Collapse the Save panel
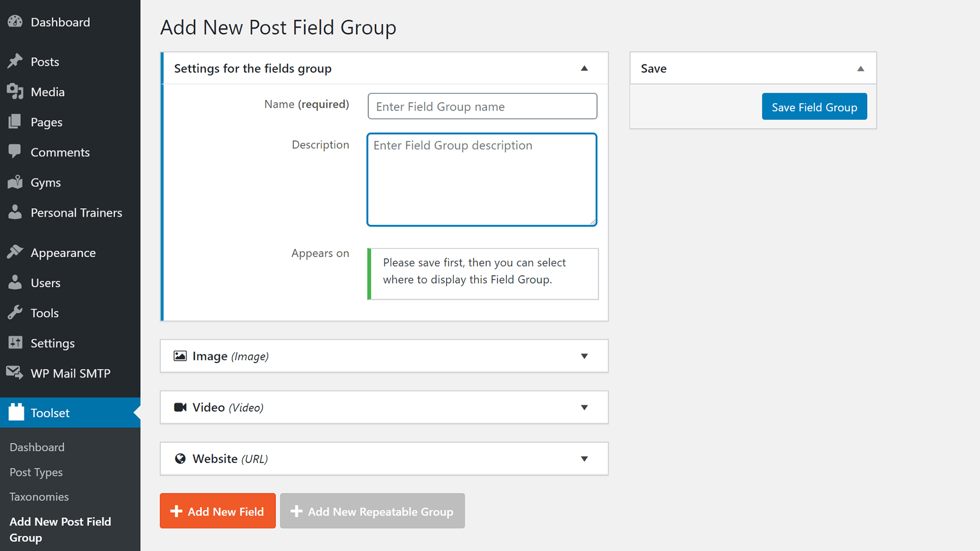 click(861, 68)
